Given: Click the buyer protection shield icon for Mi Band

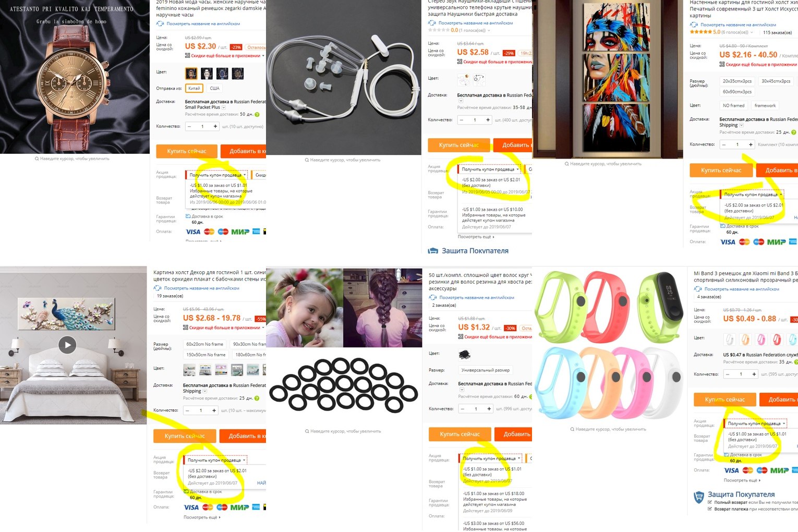Looking at the screenshot, I should [699, 497].
